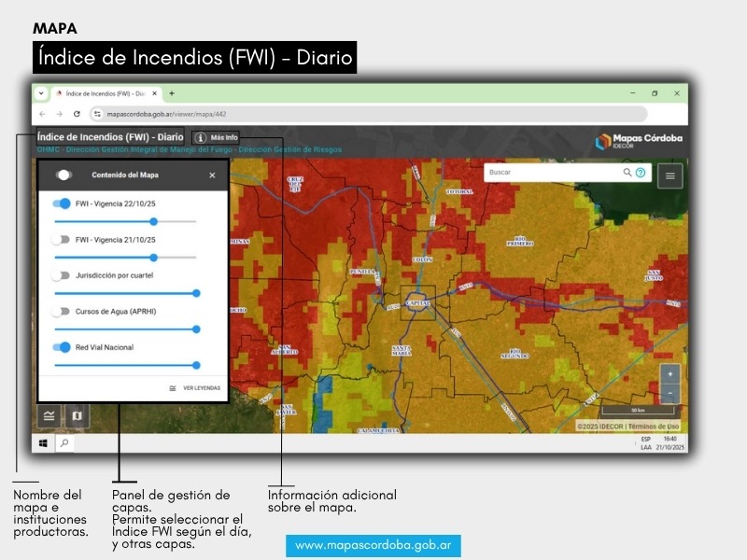Open the Términos de Uso link
This screenshot has width=747, height=560.
pyautogui.click(x=654, y=427)
